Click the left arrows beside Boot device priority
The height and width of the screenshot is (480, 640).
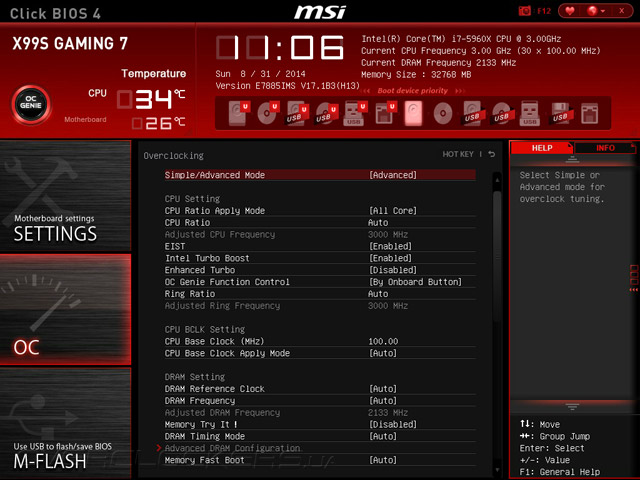[x=366, y=91]
